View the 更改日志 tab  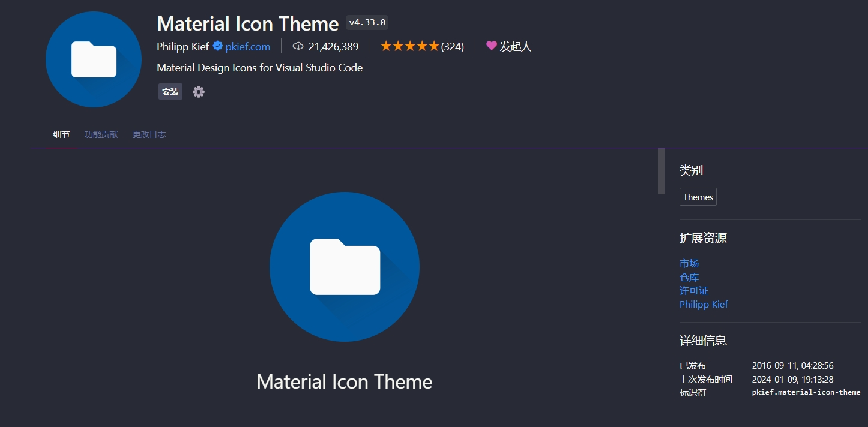149,134
